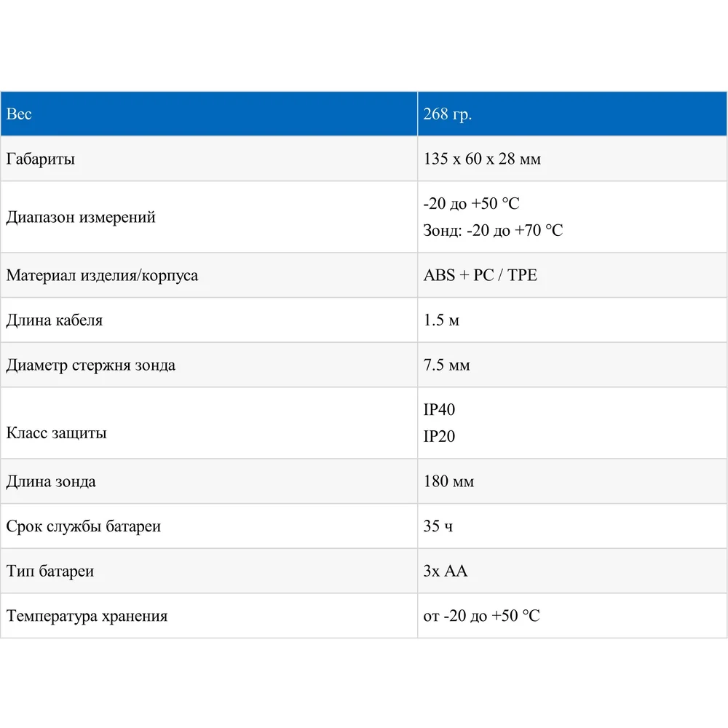Select the "135 x 60 x 28 мм" dimensions value

tap(482, 159)
